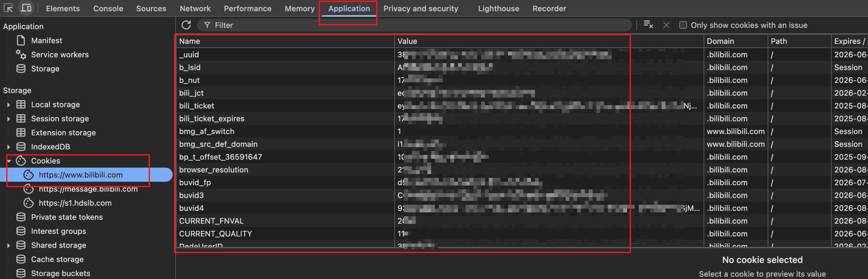Click the Storage buckets database icon
Viewport: 868px width, 279px height.
21,273
